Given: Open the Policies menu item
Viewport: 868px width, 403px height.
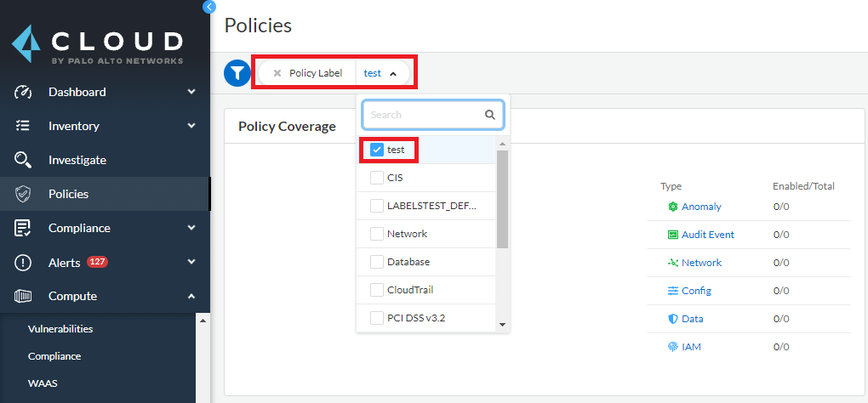Looking at the screenshot, I should pos(68,194).
